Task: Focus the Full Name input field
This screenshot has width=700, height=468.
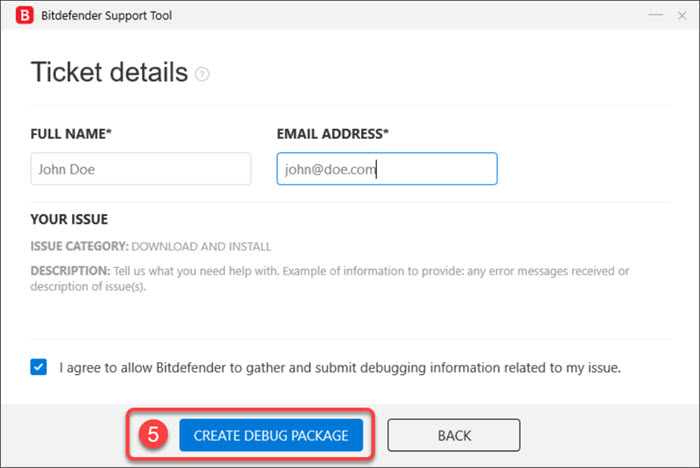Action: (141, 169)
